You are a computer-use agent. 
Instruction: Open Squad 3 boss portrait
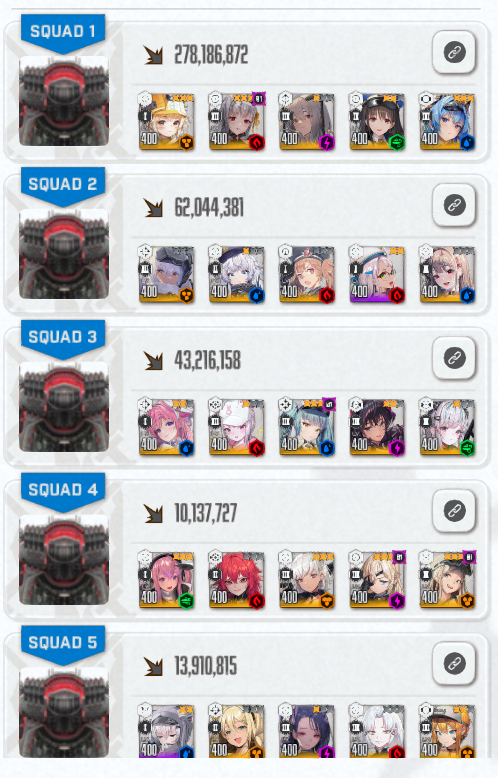64,406
